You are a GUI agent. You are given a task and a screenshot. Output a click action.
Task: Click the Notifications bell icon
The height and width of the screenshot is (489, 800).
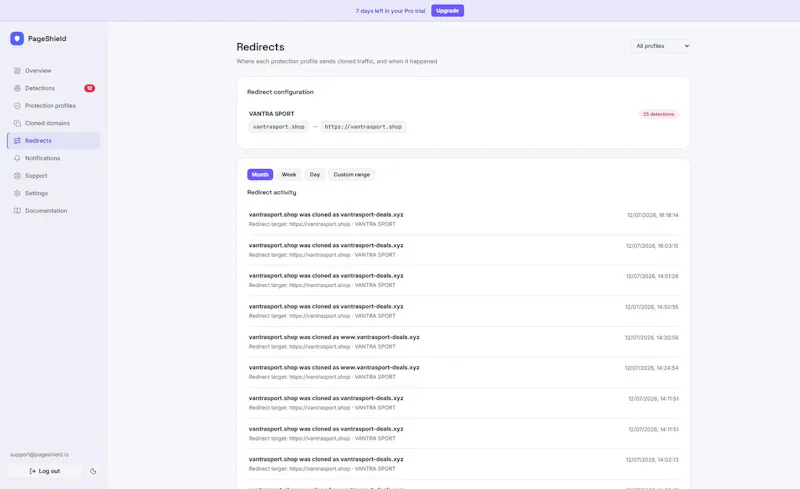click(17, 158)
